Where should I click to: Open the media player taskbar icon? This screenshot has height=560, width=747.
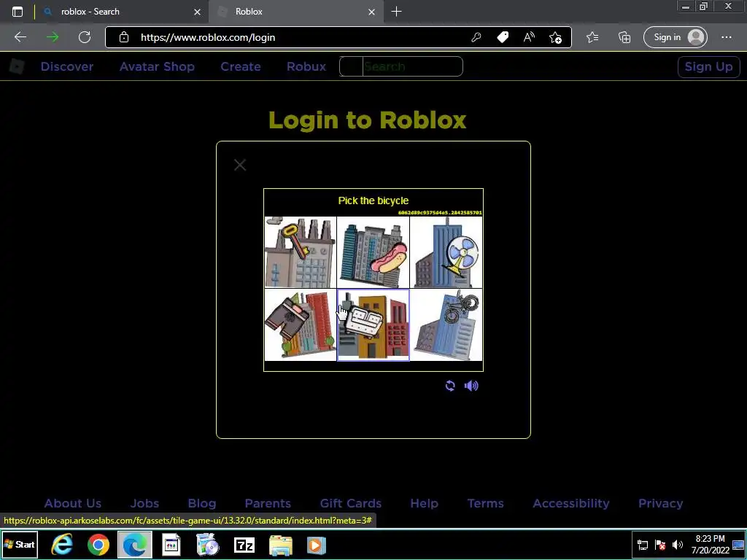point(316,545)
